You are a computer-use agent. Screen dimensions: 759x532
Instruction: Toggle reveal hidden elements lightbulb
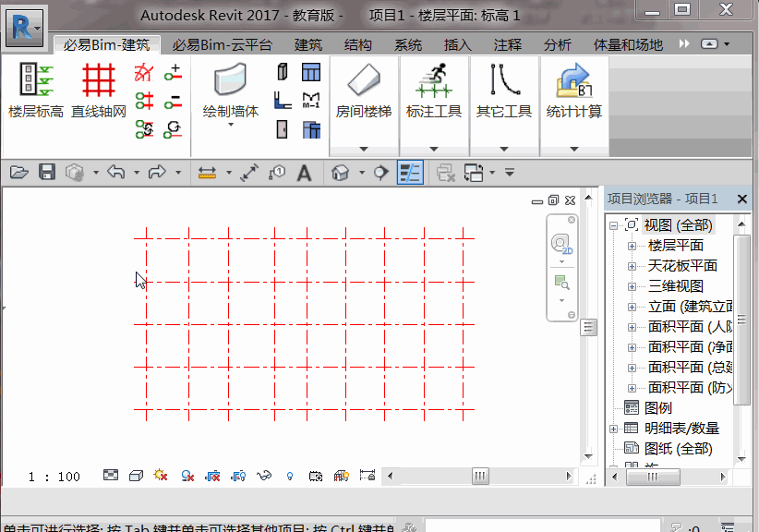click(289, 477)
